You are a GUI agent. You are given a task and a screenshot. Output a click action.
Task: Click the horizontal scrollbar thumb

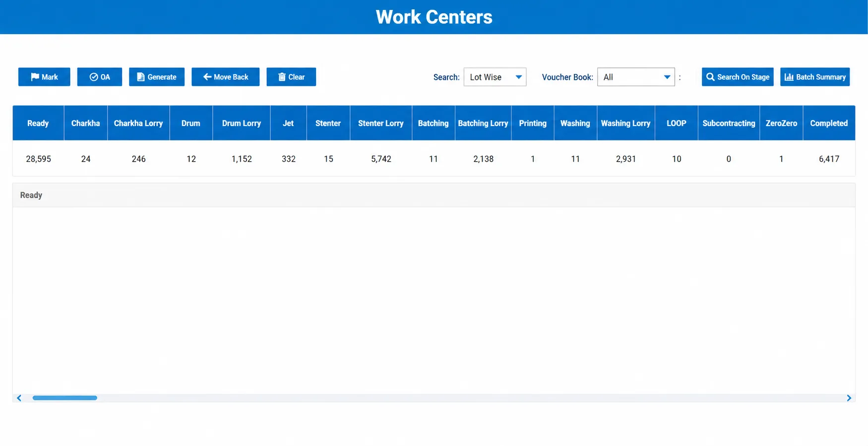coord(65,398)
